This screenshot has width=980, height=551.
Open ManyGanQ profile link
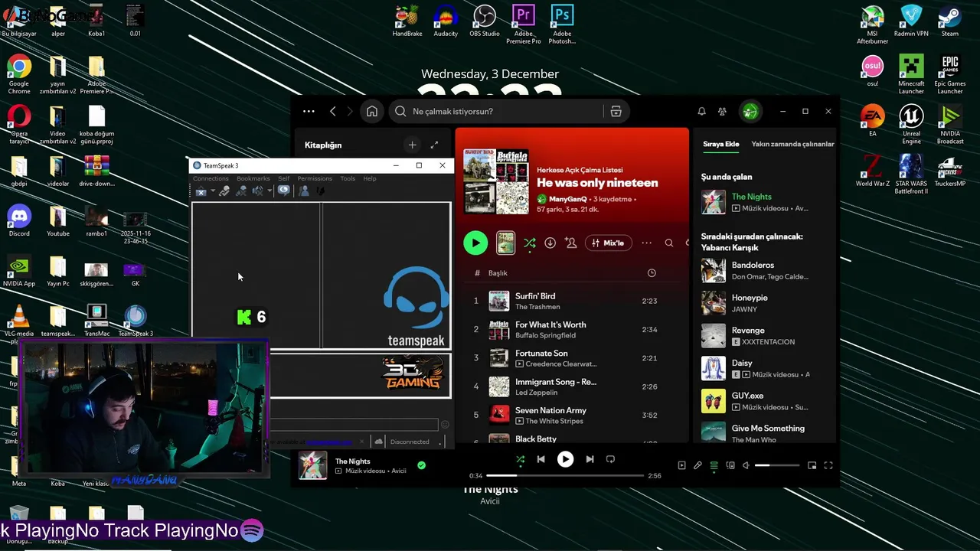(x=568, y=199)
